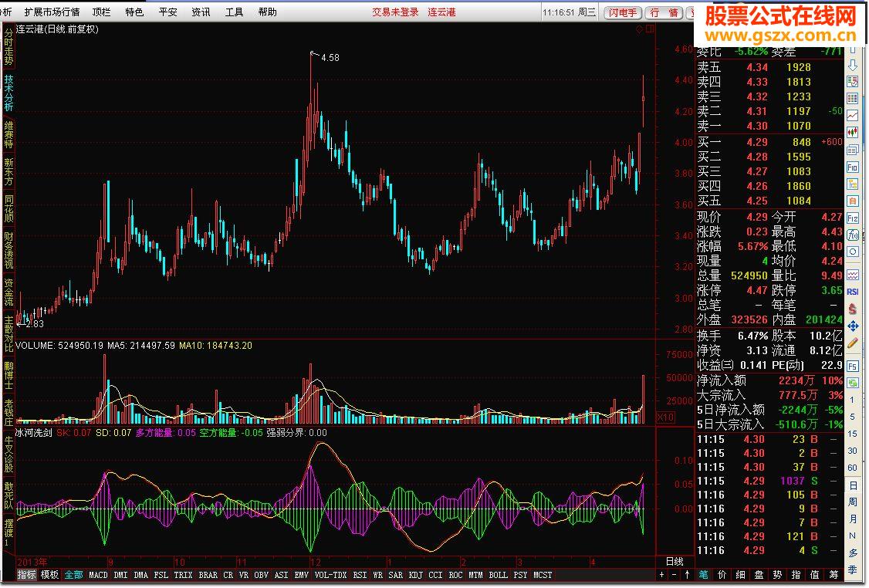This screenshot has height=588, width=869.
Task: Click the 4.58 high price label on chart
Action: (330, 58)
